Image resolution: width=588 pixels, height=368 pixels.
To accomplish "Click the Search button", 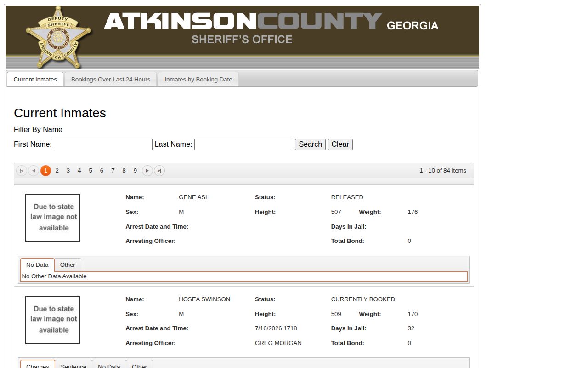I will tap(310, 144).
